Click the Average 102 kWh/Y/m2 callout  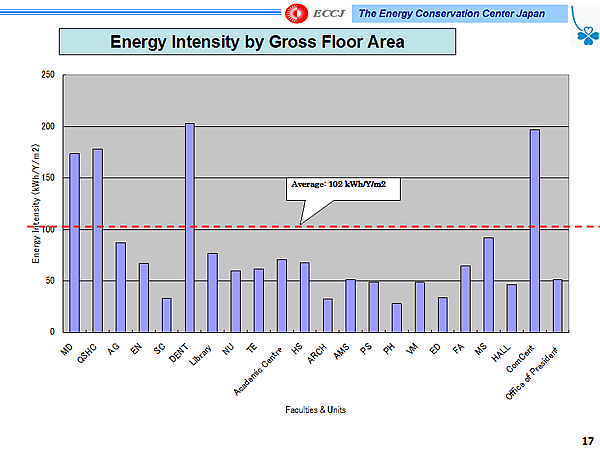click(343, 189)
